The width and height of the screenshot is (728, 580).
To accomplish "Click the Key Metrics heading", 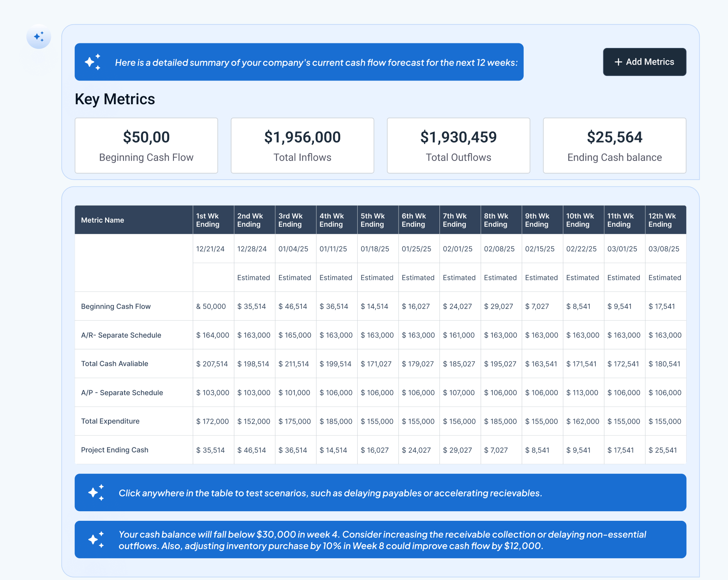I will click(x=115, y=99).
